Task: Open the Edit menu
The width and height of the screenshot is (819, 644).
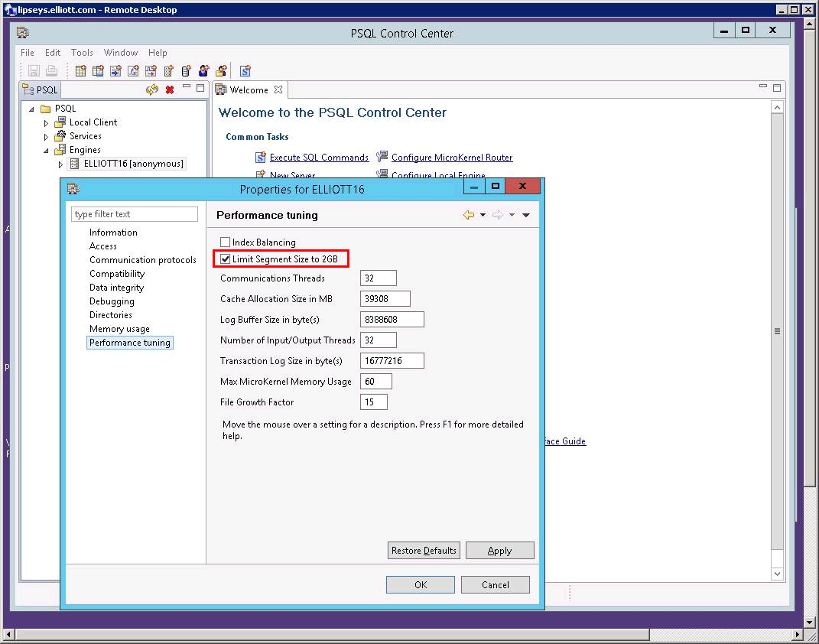Action: pyautogui.click(x=52, y=52)
